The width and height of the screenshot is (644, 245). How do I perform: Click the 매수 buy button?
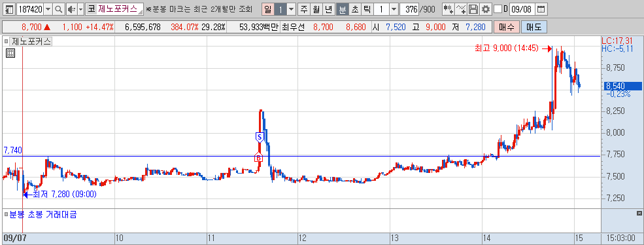pyautogui.click(x=507, y=27)
